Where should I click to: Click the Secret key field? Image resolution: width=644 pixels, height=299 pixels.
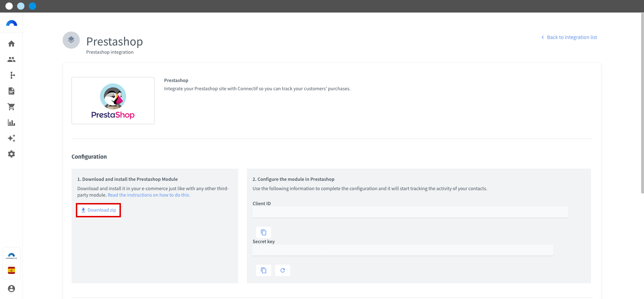coord(403,250)
